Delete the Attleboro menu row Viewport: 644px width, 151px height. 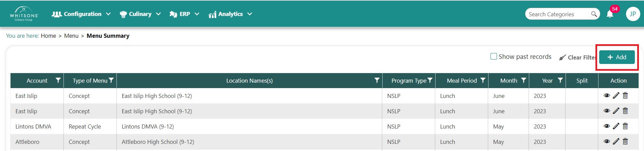coord(625,141)
